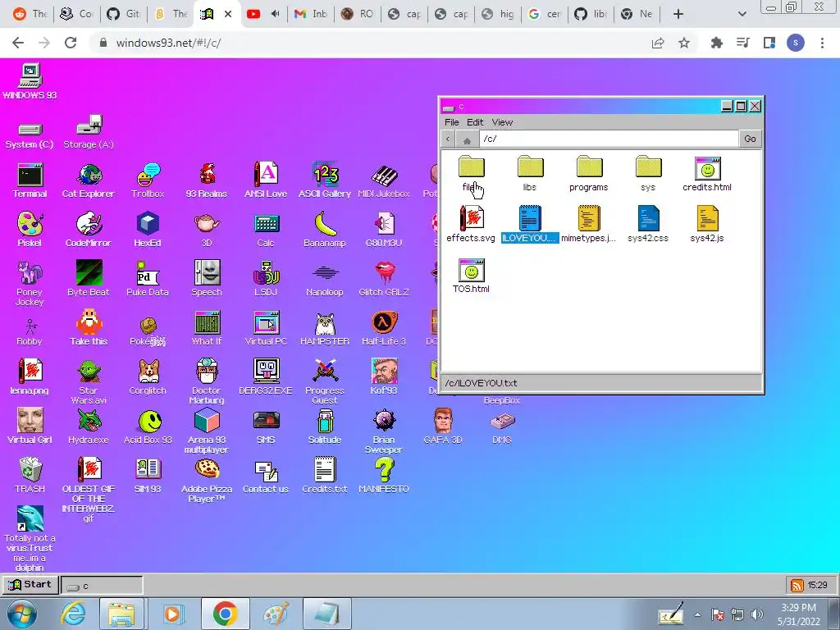The width and height of the screenshot is (840, 630).
Task: Open the libs folder in explorer
Action: tap(531, 174)
